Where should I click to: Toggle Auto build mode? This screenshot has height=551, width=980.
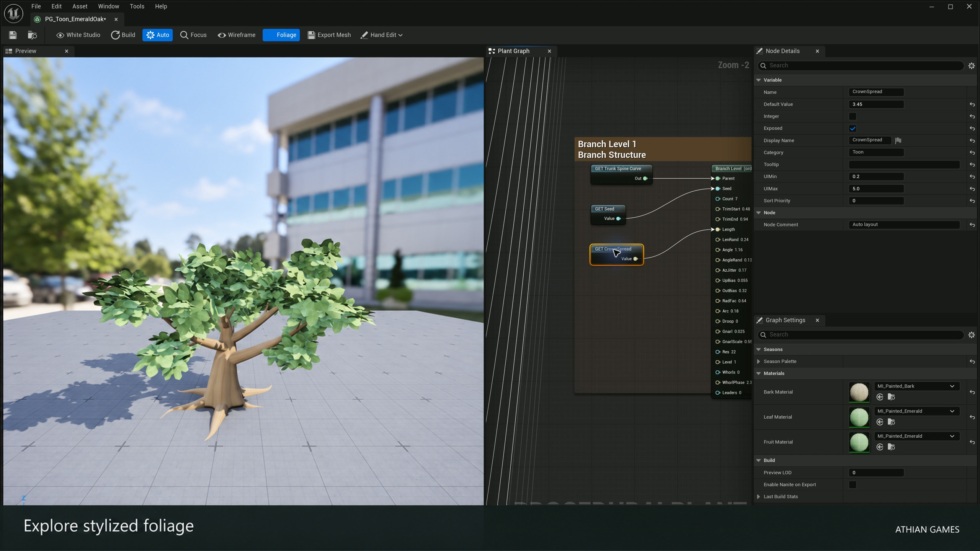click(x=157, y=35)
